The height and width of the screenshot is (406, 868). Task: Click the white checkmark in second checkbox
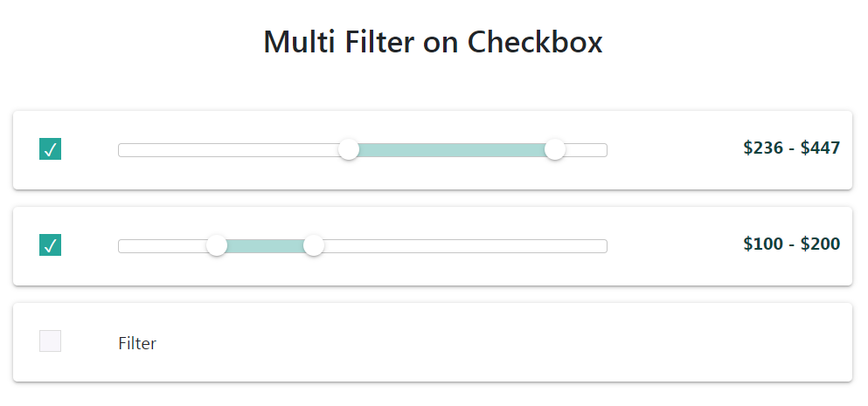click(x=51, y=245)
